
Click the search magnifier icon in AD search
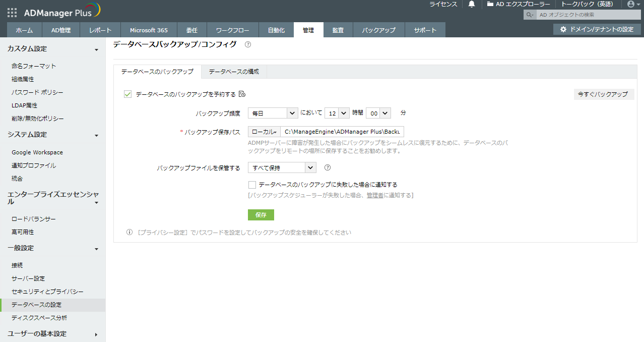[529, 15]
